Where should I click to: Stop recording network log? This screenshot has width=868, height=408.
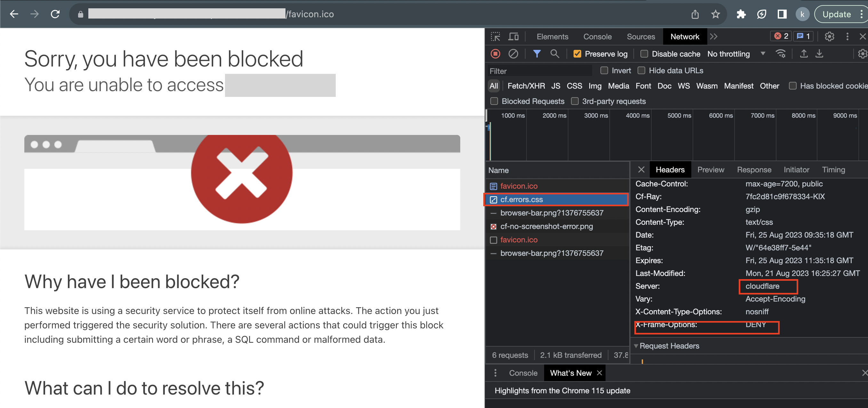[x=495, y=53]
